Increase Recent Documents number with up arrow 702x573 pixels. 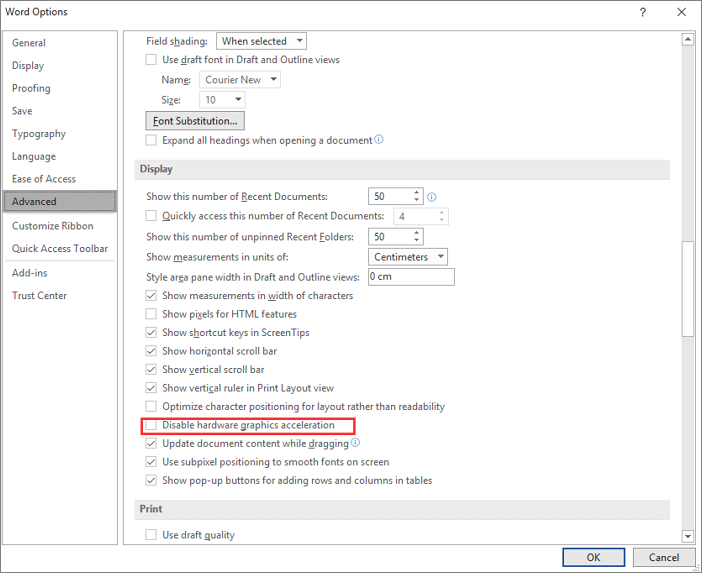(x=417, y=192)
